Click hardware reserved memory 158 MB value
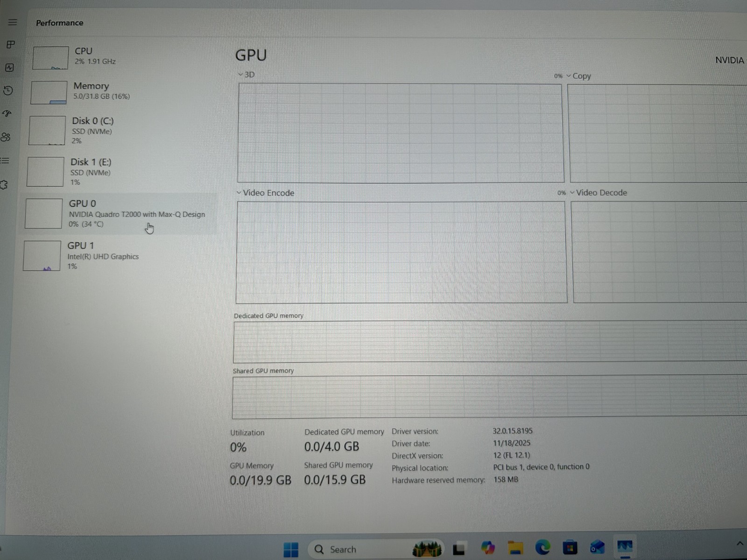Image resolution: width=747 pixels, height=560 pixels. point(506,479)
